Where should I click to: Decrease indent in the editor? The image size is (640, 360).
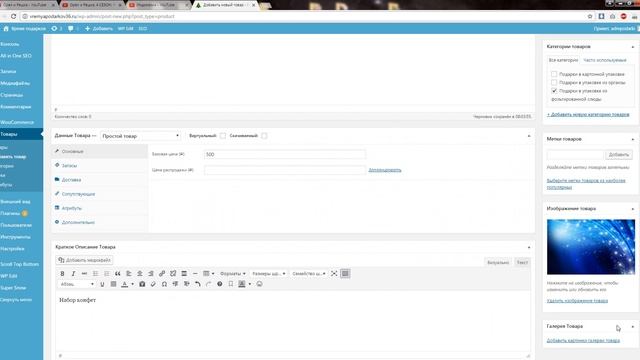click(x=175, y=284)
